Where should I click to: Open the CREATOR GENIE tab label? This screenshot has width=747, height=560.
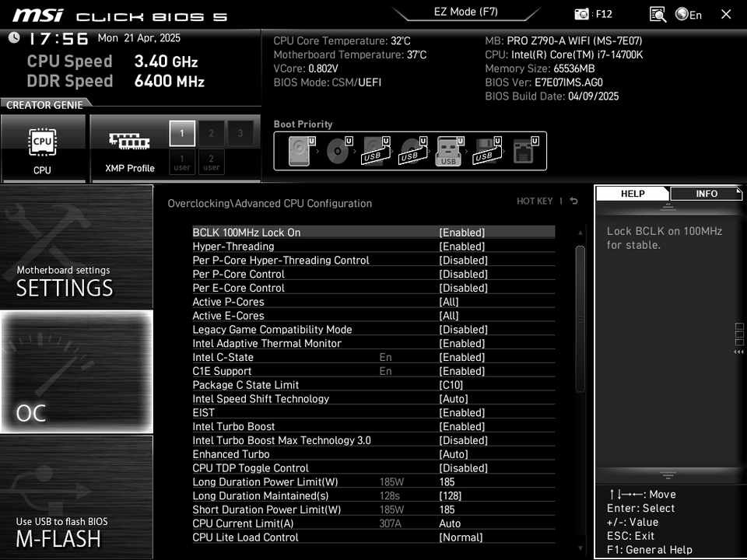pyautogui.click(x=44, y=105)
